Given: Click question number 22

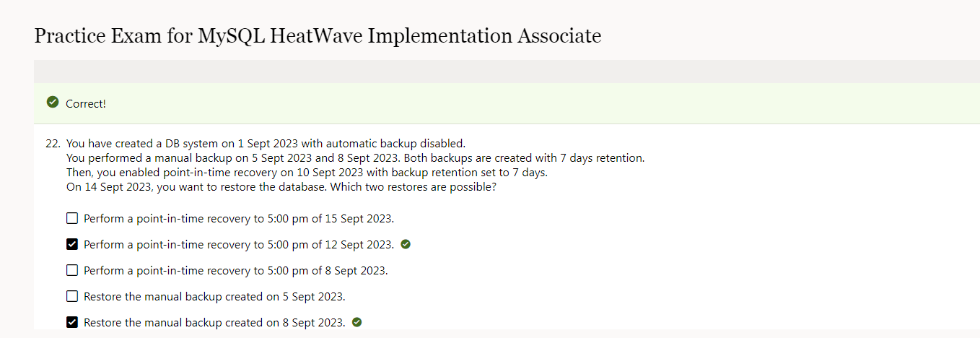Looking at the screenshot, I should [x=53, y=143].
